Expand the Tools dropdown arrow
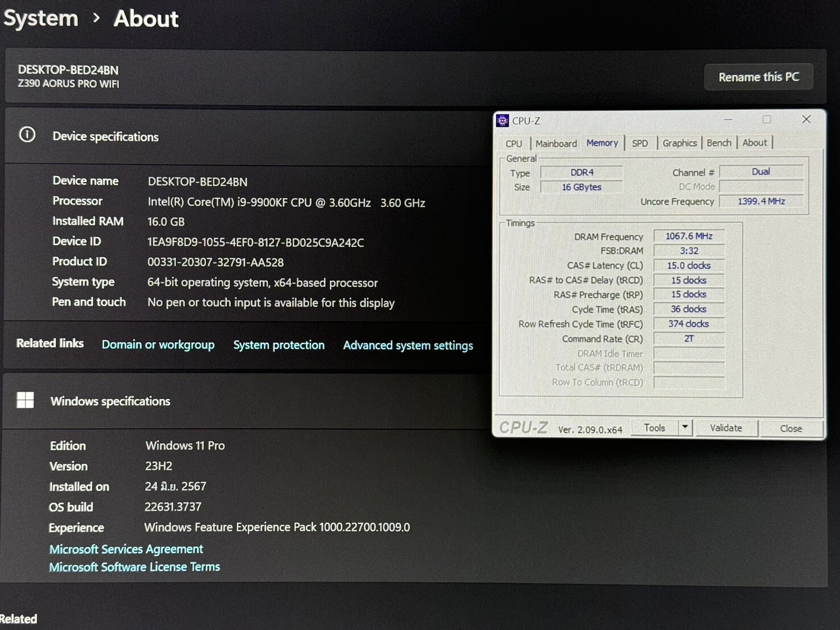Image resolution: width=840 pixels, height=630 pixels. [685, 428]
